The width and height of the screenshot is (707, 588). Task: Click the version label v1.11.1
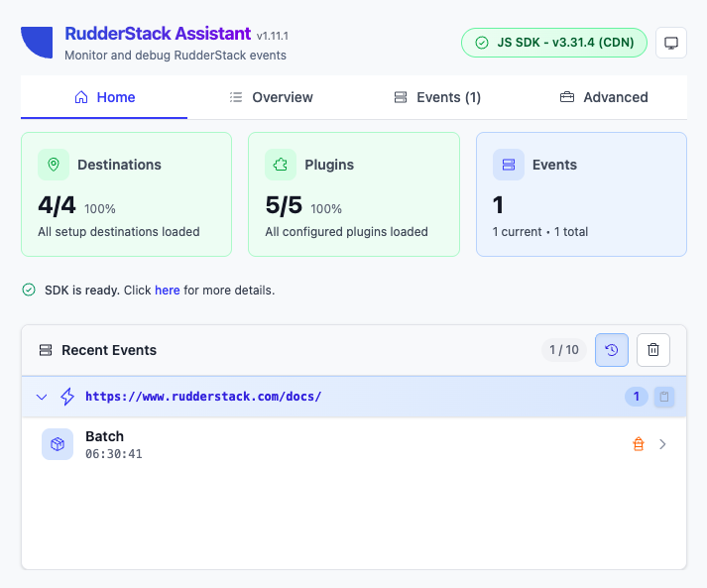click(273, 36)
